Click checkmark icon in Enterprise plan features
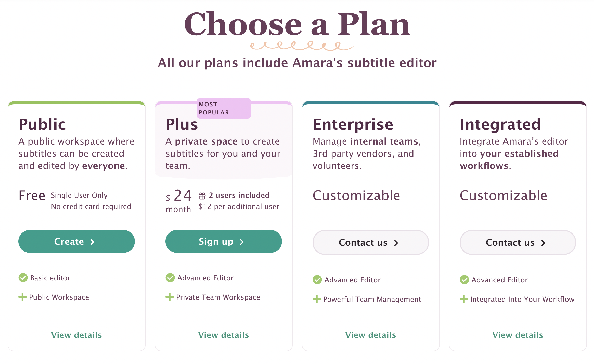Screen dimensions: 594x364 tap(317, 280)
